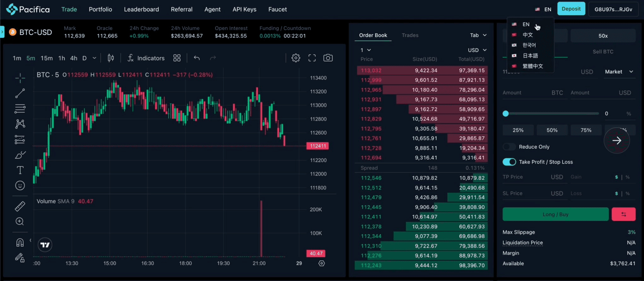Viewport: 644px width, 281px height.
Task: Disable Take Profit / Stop Loss toggle
Action: 509,162
